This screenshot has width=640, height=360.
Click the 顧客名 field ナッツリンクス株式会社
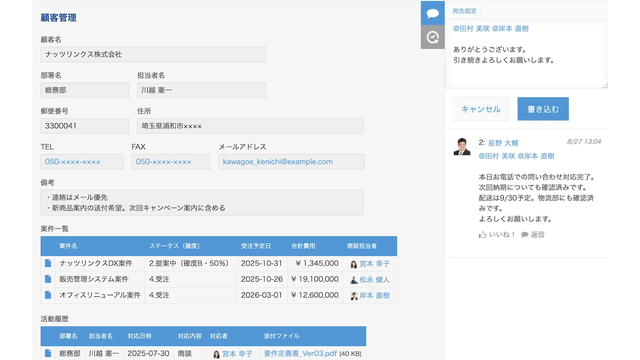[153, 54]
